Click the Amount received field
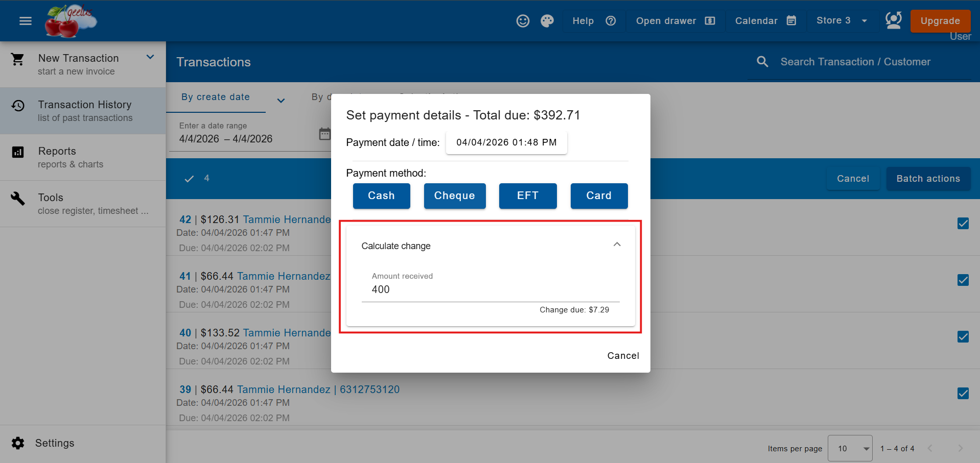 click(489, 289)
